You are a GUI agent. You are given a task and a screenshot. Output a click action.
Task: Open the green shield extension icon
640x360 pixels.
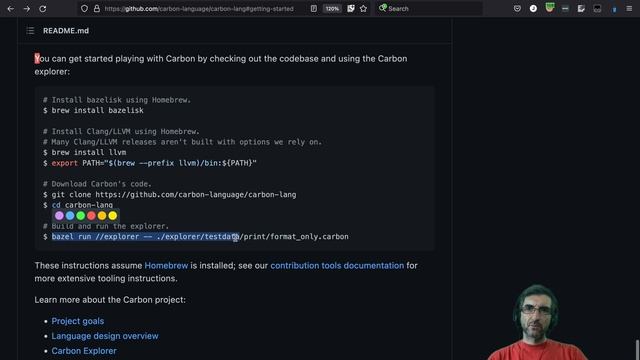[550, 7]
